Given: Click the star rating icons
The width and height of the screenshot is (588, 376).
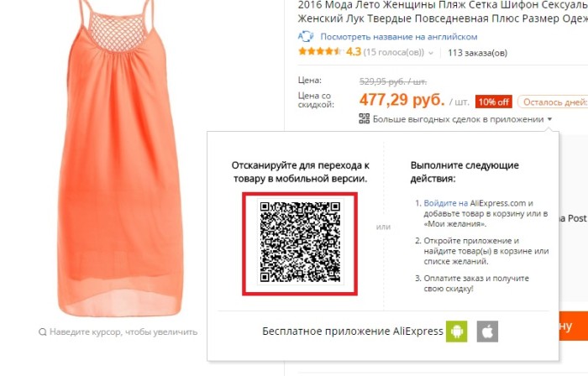Looking at the screenshot, I should [320, 52].
